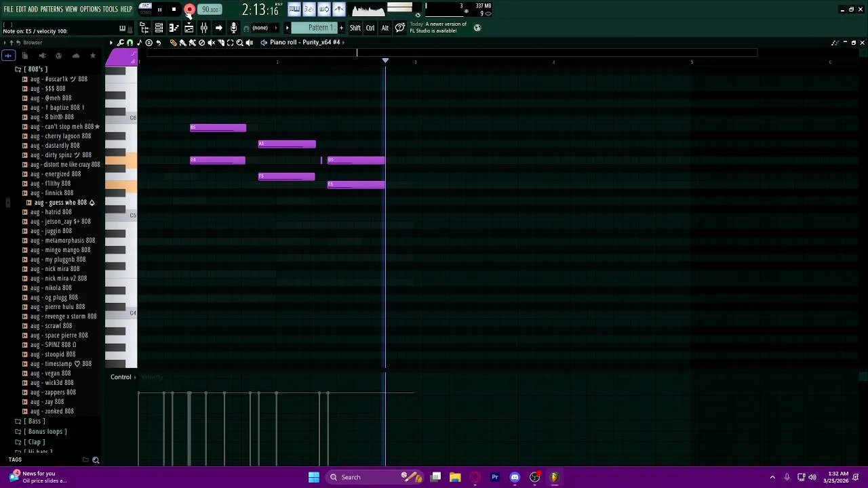The image size is (868, 488).
Task: Select the Playback speaker tool
Action: coord(249,43)
